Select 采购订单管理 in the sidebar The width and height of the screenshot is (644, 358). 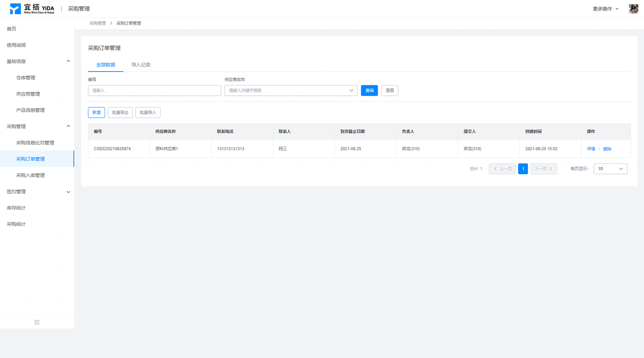click(x=37, y=159)
